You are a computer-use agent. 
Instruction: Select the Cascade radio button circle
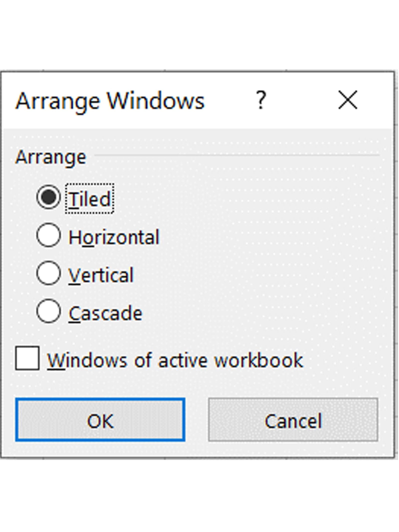tap(48, 311)
